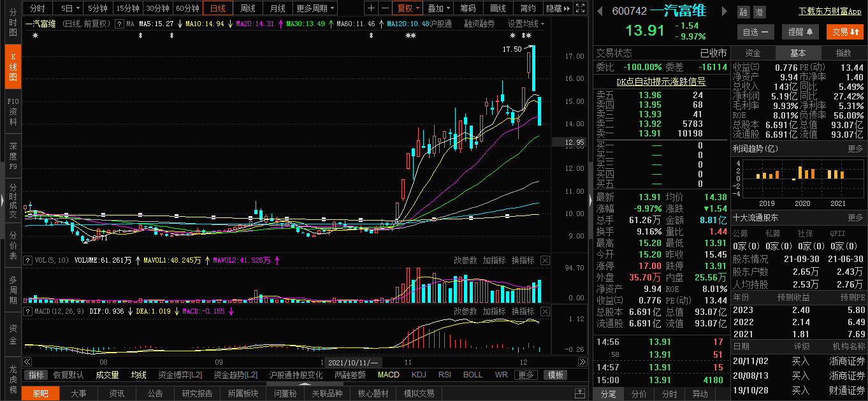Switch to 分价 tab under tick list

click(639, 394)
